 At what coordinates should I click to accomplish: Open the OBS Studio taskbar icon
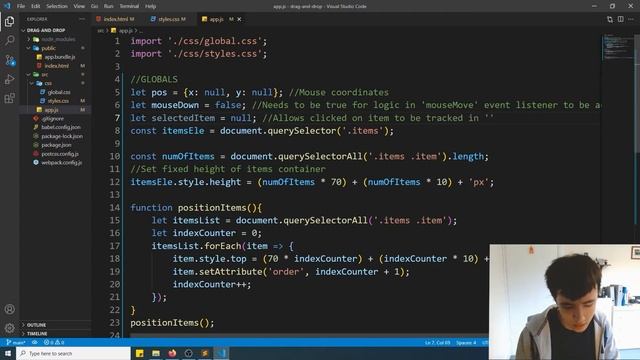click(x=188, y=353)
